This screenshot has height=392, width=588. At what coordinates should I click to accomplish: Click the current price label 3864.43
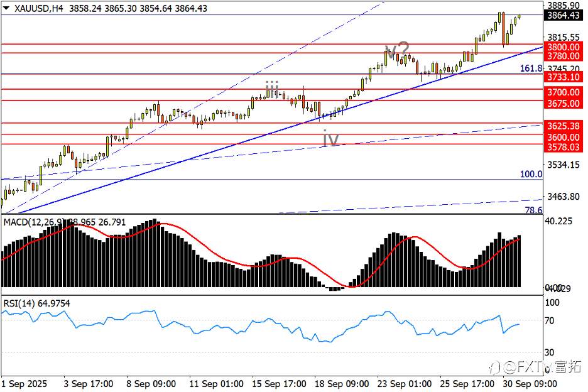[x=563, y=15]
